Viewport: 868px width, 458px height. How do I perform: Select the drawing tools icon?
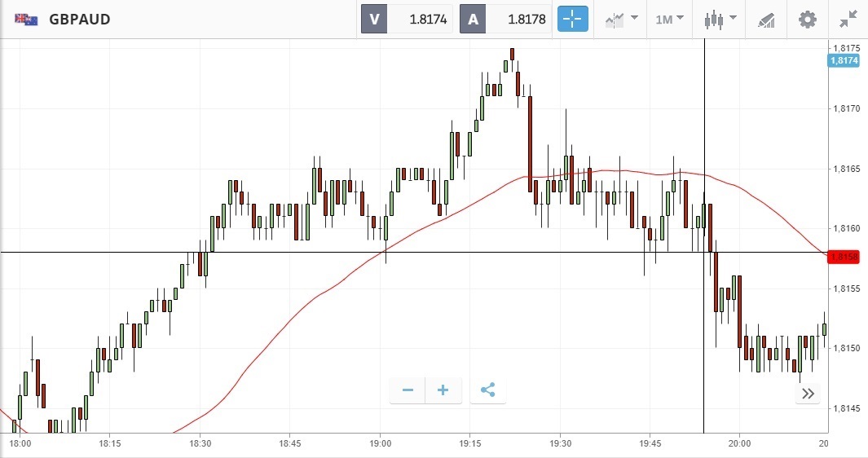[x=765, y=19]
